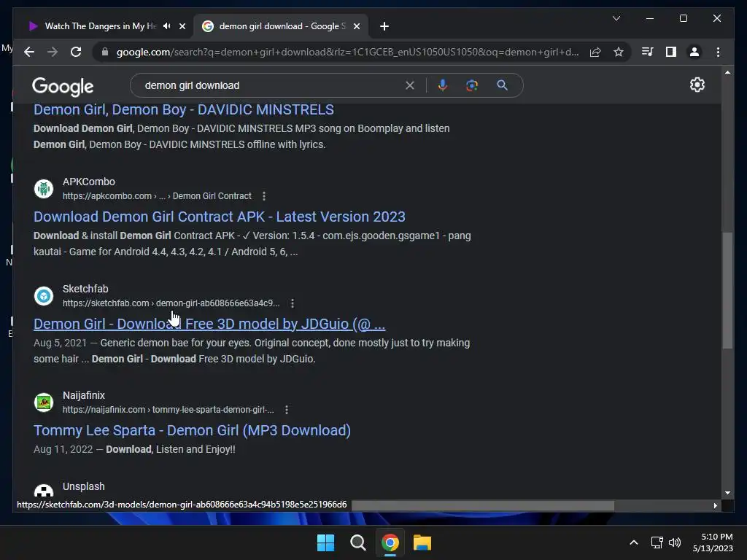The width and height of the screenshot is (747, 560).
Task: Open more options for APKCombo result
Action: click(264, 196)
